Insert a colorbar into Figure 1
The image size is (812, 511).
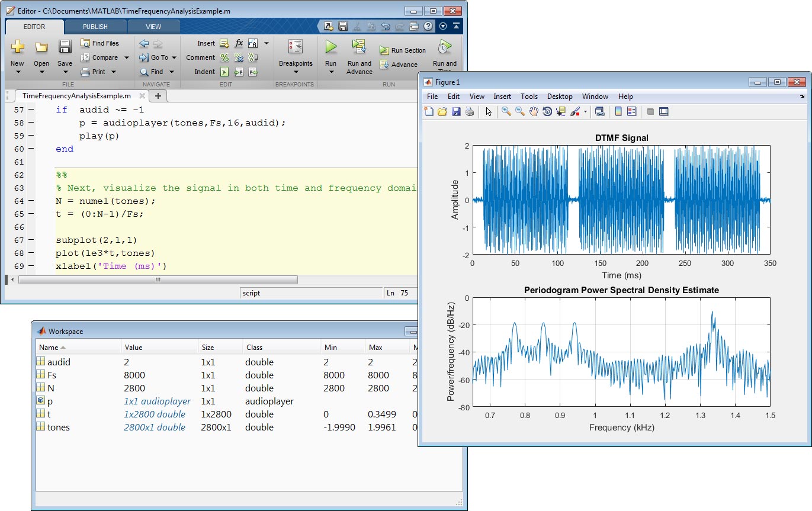[x=617, y=111]
